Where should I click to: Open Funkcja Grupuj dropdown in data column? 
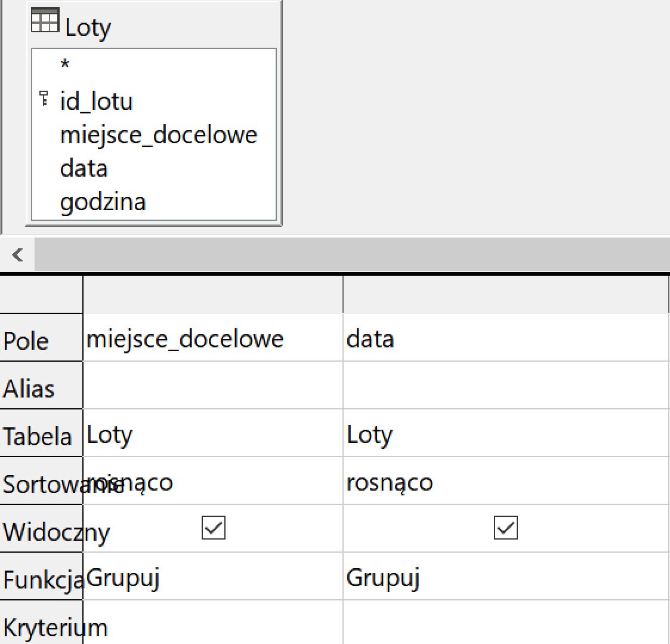tap(505, 578)
